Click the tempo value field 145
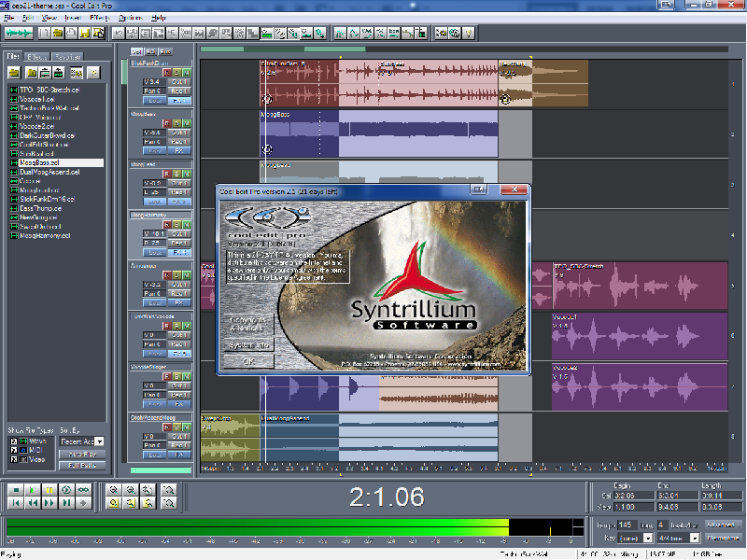 click(x=627, y=525)
